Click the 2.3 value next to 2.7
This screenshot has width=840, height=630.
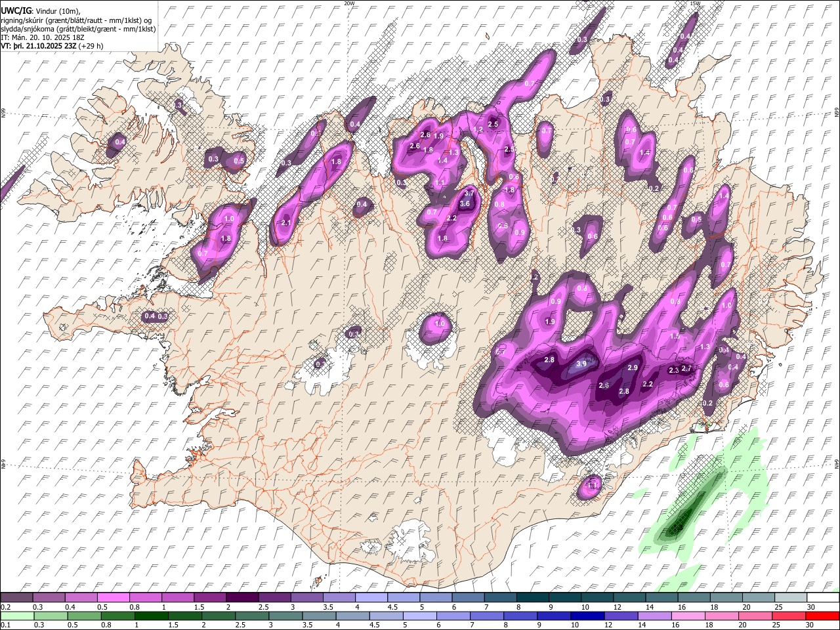[673, 371]
